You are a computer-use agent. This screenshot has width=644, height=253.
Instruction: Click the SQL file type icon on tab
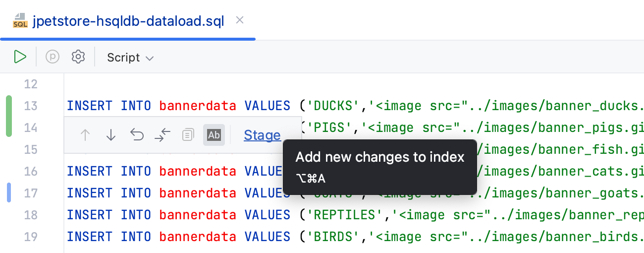pos(20,21)
